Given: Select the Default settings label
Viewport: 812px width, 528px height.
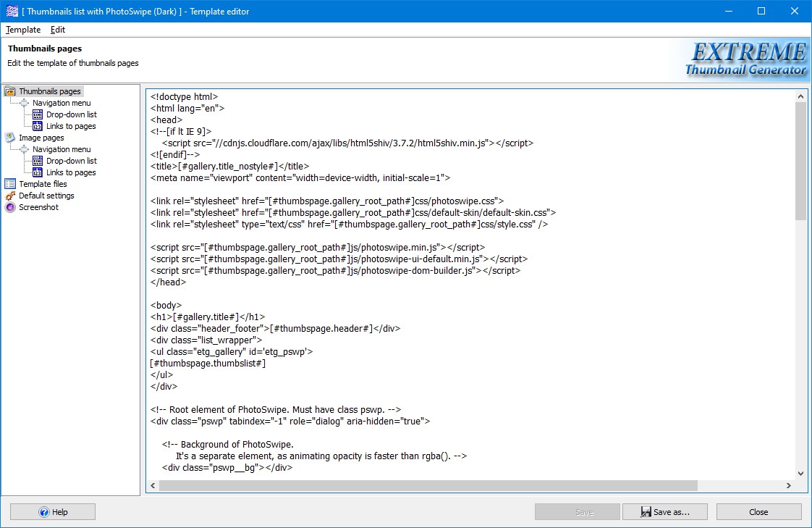Looking at the screenshot, I should point(46,196).
